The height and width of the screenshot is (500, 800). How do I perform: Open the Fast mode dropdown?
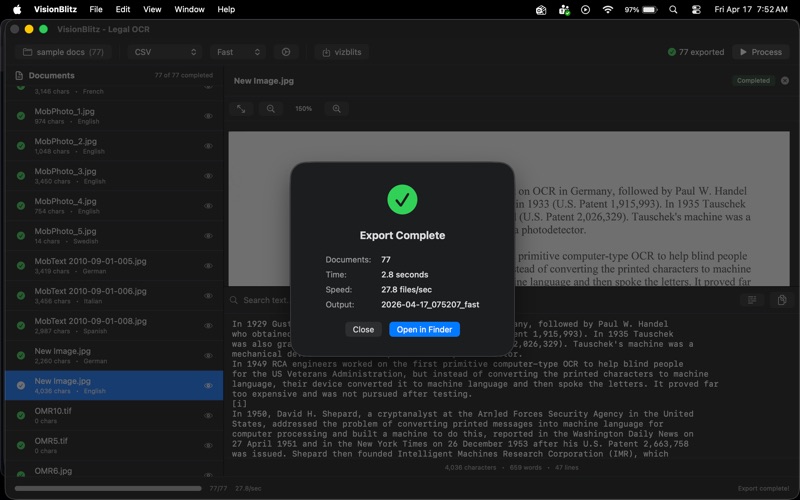pos(238,52)
